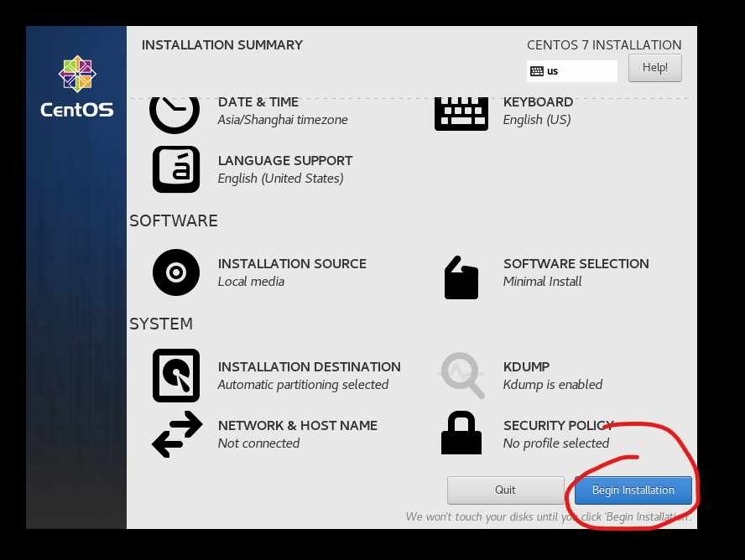This screenshot has height=560, width=745.
Task: Click the Installation Destination hard drive icon
Action: tap(176, 376)
